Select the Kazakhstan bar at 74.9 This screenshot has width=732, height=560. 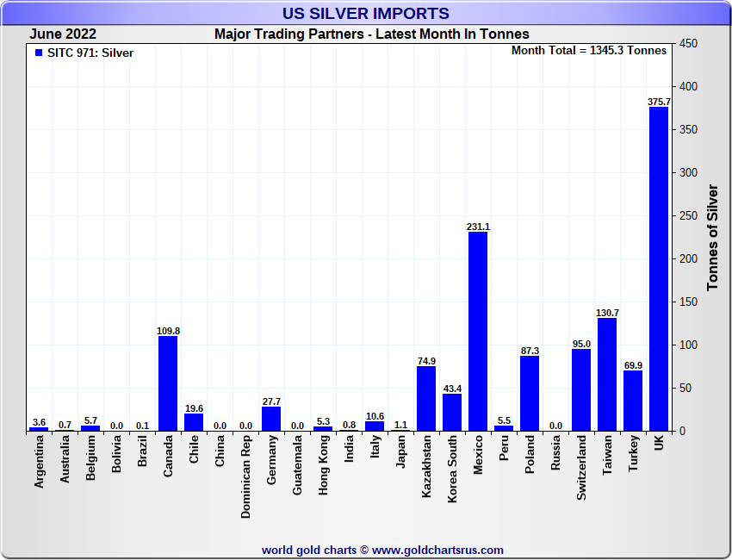[x=426, y=398]
